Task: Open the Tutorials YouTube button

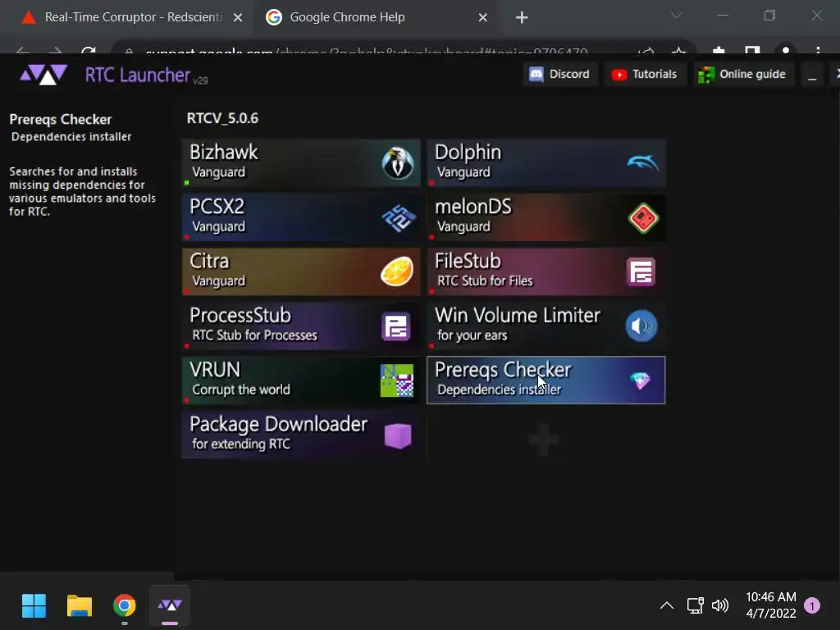Action: click(645, 74)
